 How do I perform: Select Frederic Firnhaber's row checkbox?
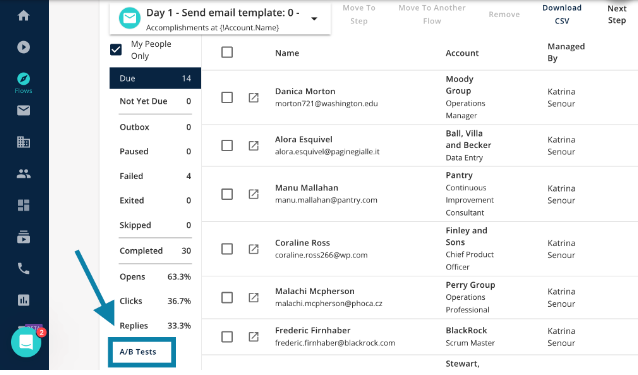coord(227,337)
